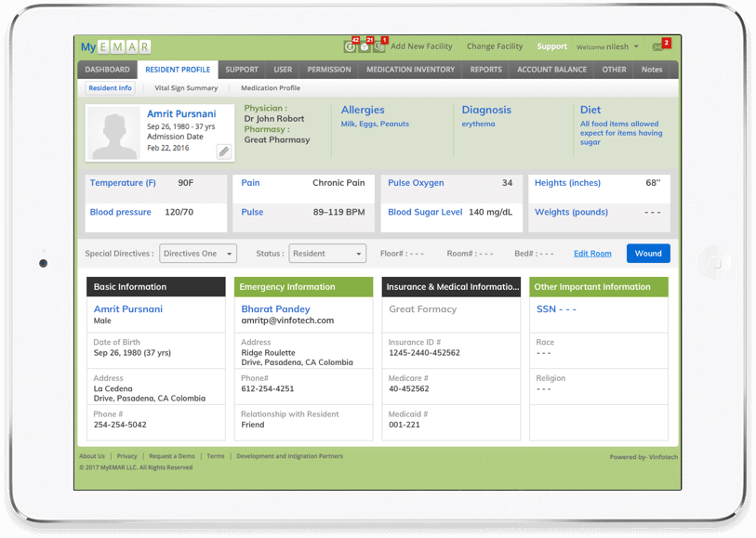
Task: Go to ACCOUNT BALANCE tab
Action: [x=551, y=70]
